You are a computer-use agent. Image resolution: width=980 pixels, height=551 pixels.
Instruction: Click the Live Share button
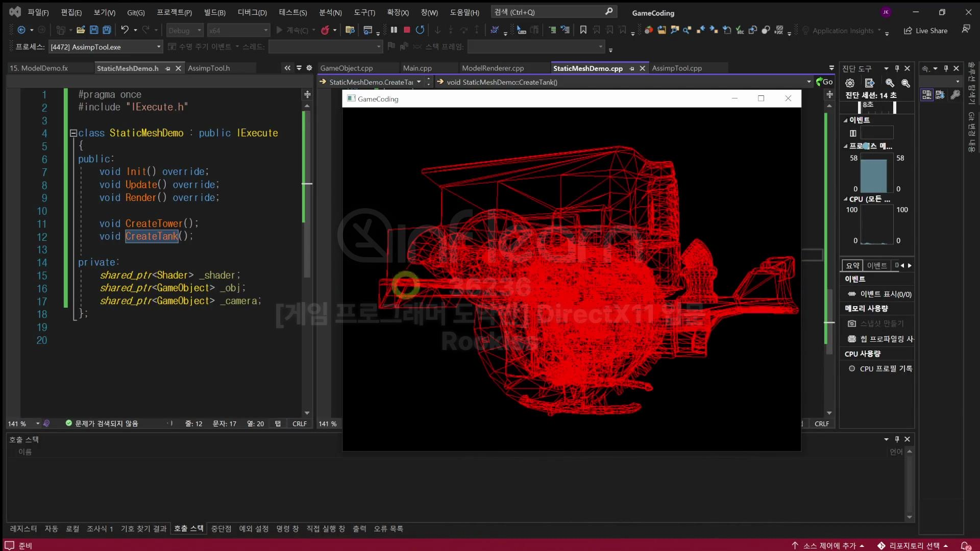click(925, 31)
